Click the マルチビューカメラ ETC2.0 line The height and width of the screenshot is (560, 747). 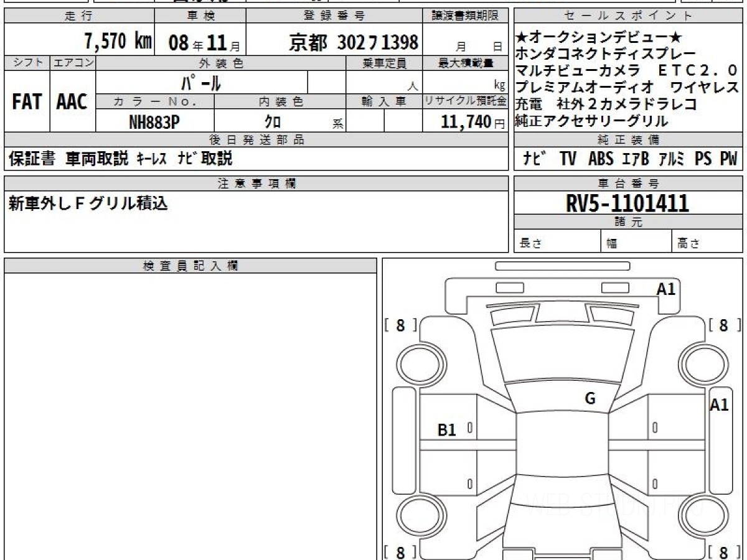point(626,70)
